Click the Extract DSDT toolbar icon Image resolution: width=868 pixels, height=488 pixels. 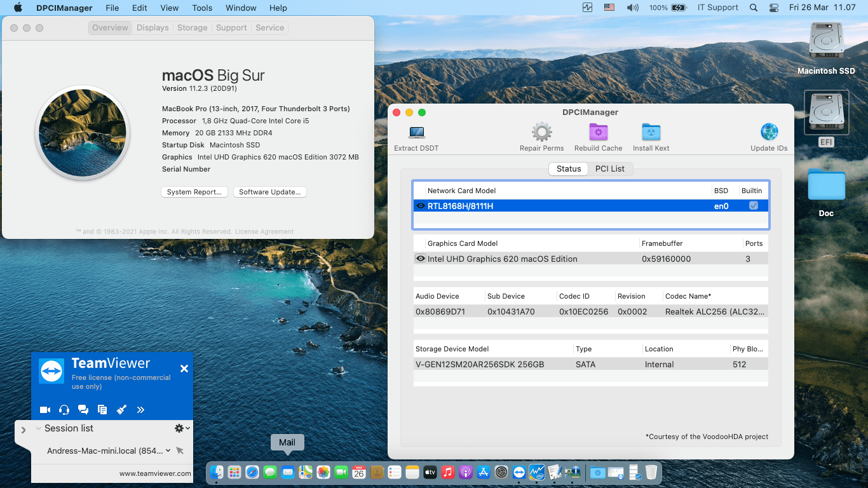(x=416, y=133)
